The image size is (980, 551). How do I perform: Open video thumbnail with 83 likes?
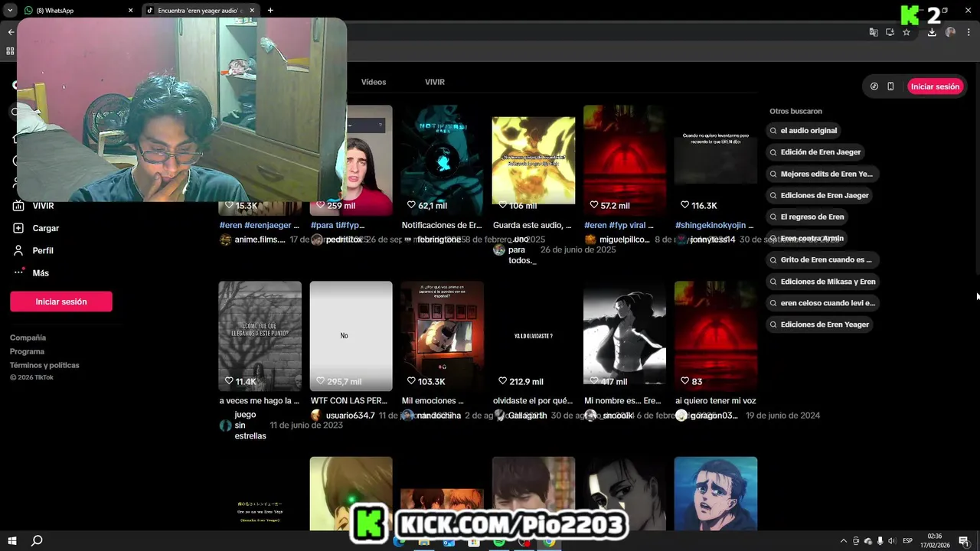pos(716,336)
